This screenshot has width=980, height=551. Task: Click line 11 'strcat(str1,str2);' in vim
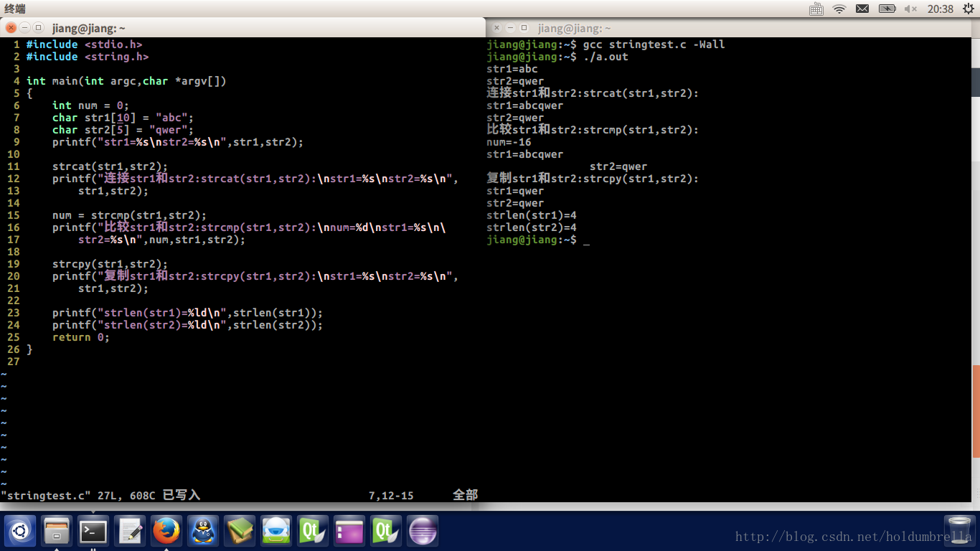click(x=110, y=166)
